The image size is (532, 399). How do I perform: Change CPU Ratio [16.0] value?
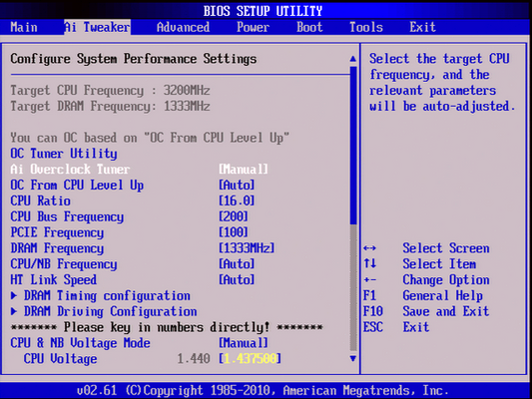pyautogui.click(x=237, y=200)
